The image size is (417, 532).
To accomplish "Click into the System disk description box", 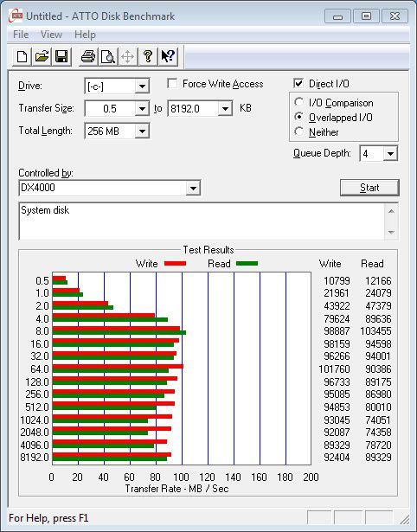I will [x=202, y=221].
